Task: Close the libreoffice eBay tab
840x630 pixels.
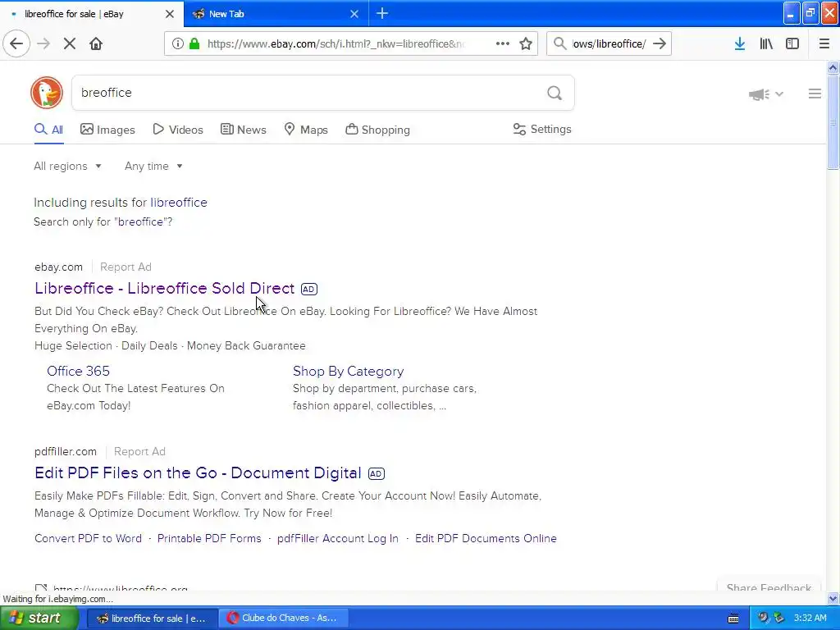Action: tap(170, 14)
